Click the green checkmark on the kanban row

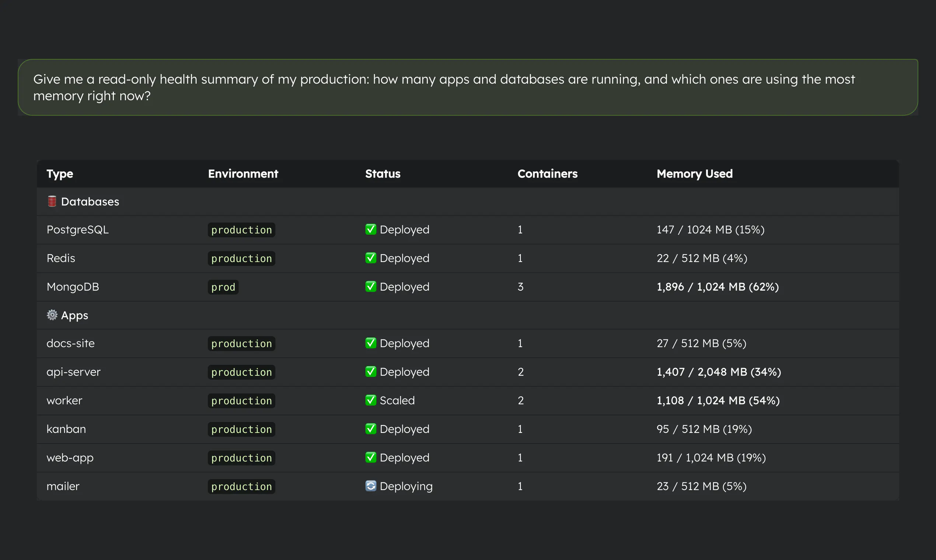click(371, 429)
